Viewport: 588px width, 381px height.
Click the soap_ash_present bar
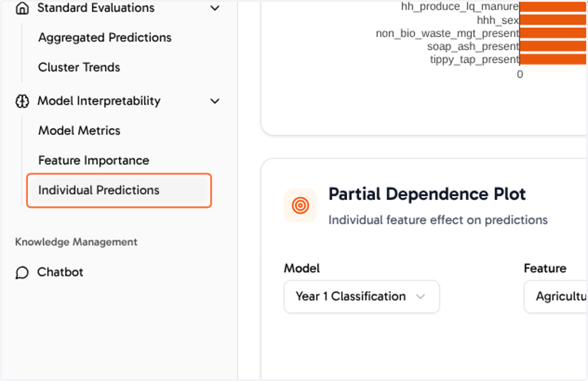[554, 46]
